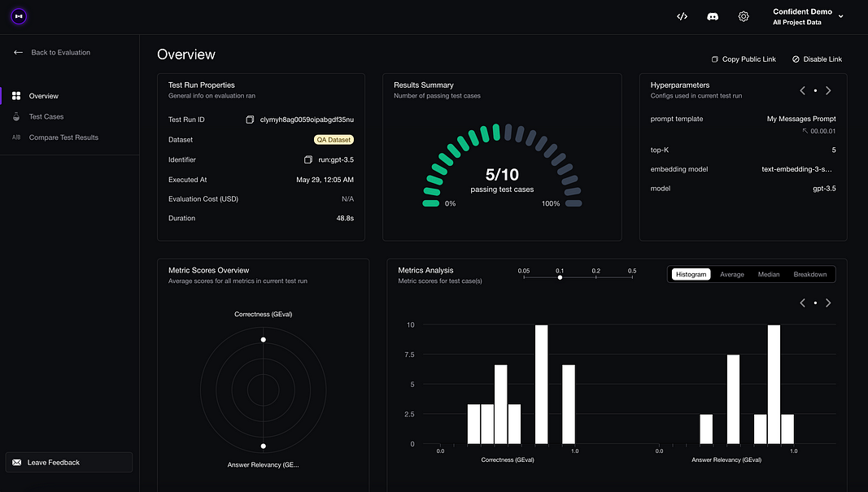
Task: Click the model value gpt-3.5
Action: (x=824, y=189)
